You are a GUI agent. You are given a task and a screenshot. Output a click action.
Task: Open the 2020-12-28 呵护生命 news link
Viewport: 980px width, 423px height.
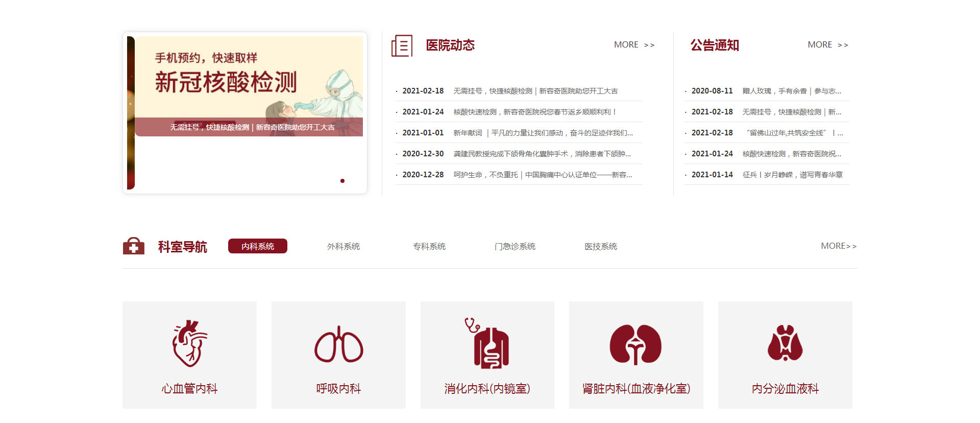[x=542, y=175]
